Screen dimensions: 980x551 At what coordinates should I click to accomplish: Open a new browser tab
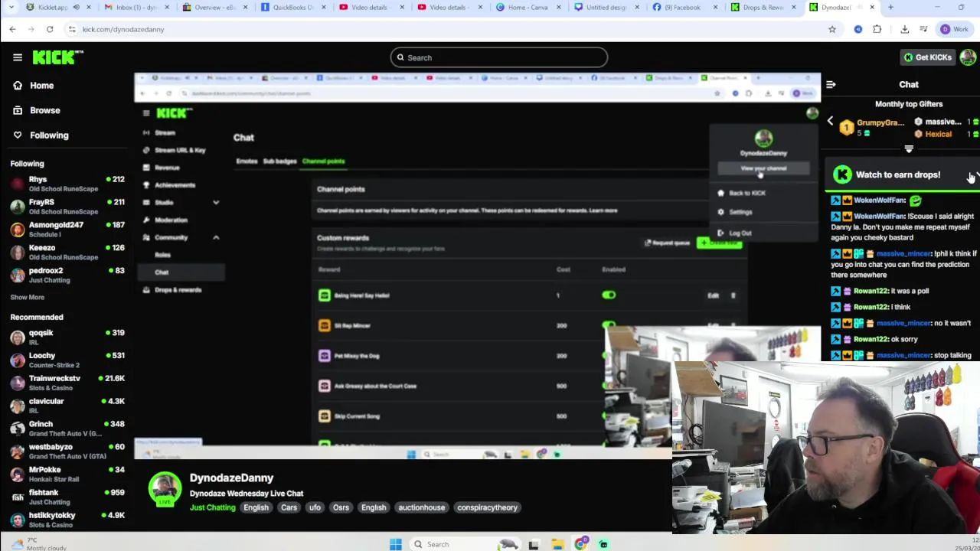click(890, 8)
